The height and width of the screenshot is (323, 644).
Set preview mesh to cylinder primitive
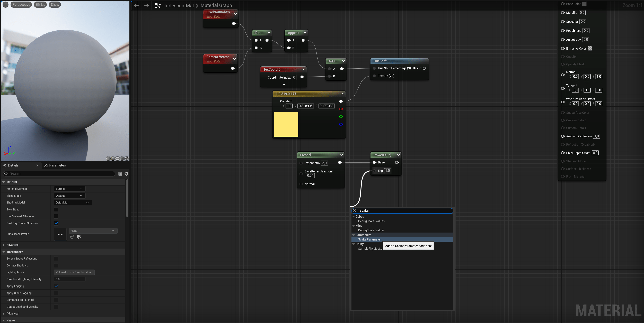108,159
